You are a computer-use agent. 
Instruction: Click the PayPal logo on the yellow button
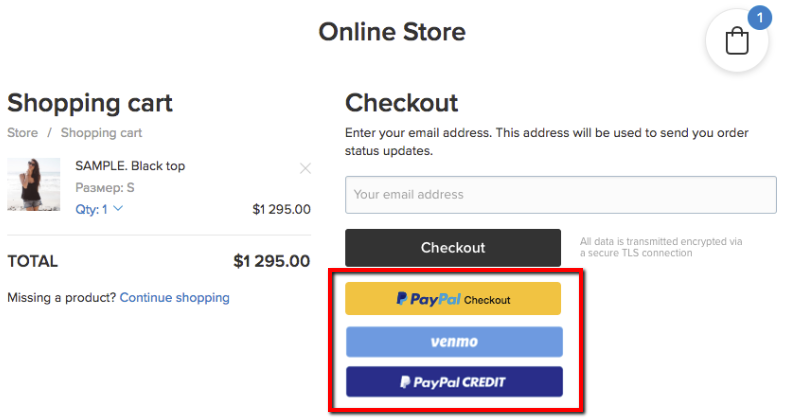click(428, 299)
